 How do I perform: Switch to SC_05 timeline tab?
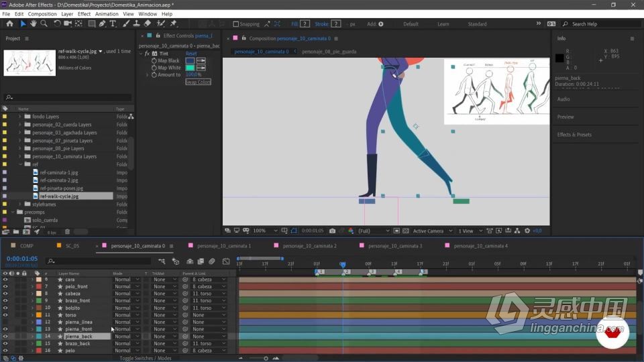tap(72, 246)
